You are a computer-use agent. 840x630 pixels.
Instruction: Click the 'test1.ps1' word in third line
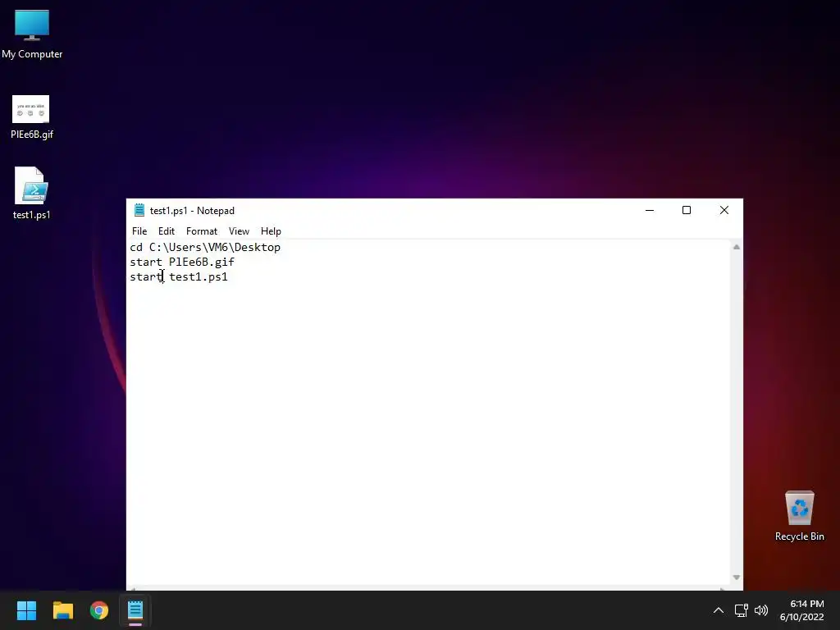point(199,277)
